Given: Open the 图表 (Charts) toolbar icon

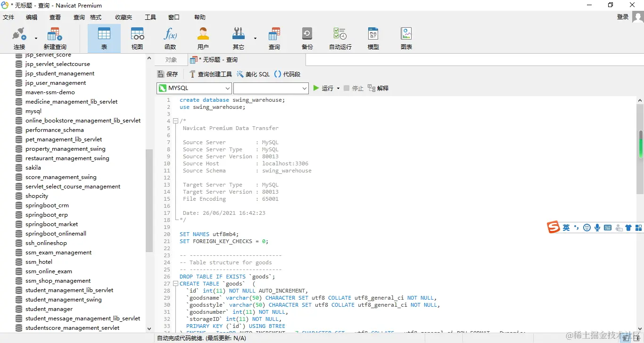Looking at the screenshot, I should [406, 38].
